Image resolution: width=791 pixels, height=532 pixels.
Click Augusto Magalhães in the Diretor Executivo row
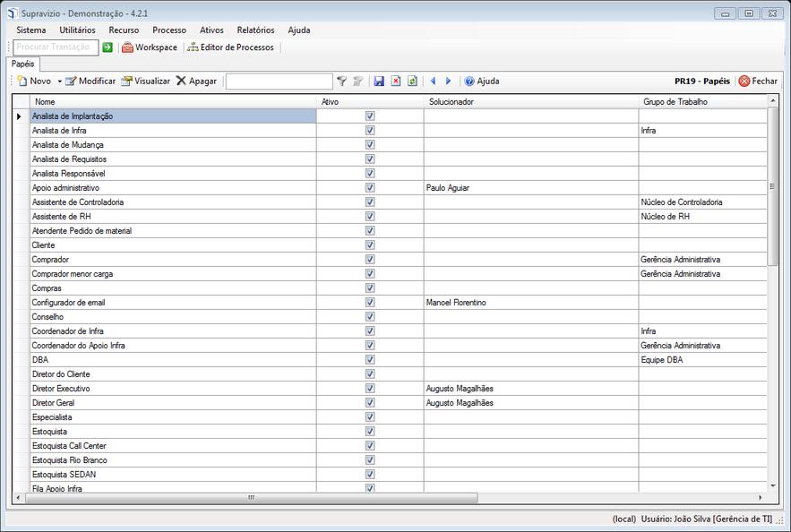(x=530, y=389)
